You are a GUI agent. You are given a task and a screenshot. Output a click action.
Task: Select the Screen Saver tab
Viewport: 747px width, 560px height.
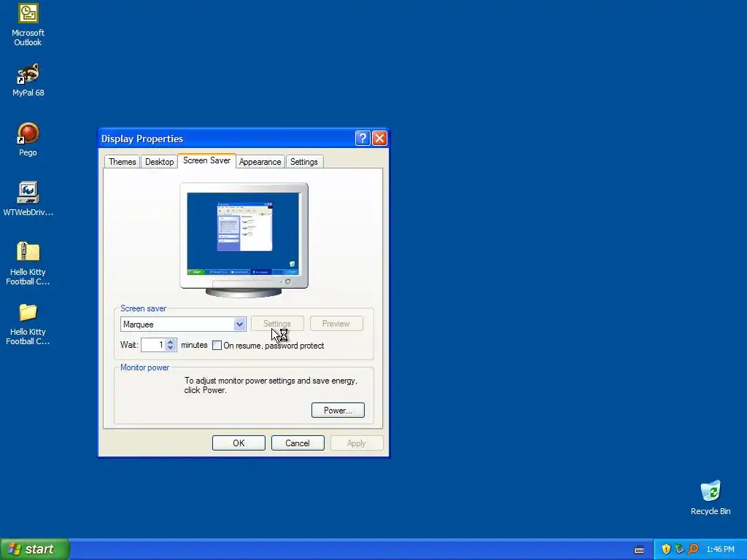[206, 160]
